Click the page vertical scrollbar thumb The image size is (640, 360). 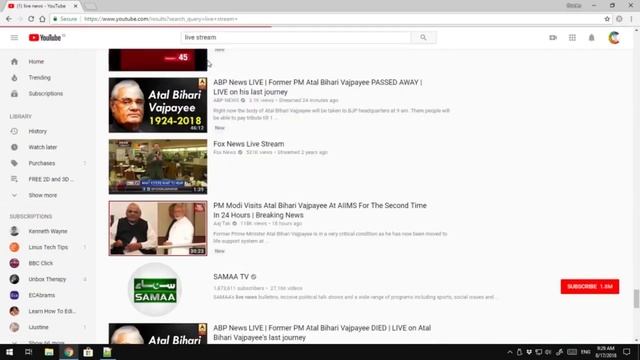tap(636, 299)
